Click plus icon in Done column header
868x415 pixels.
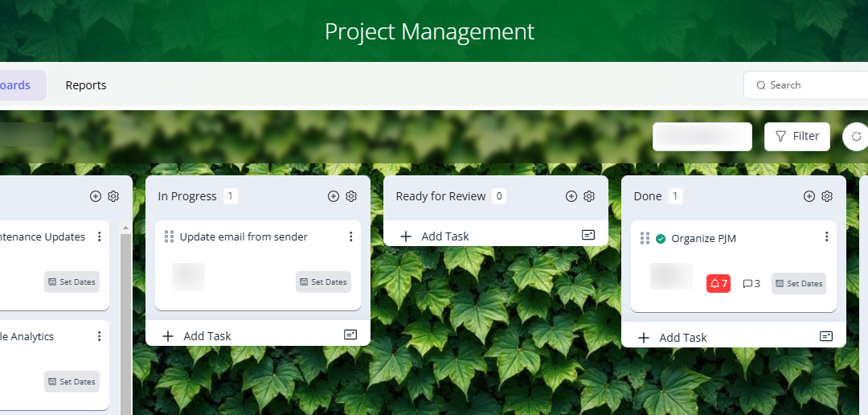[x=809, y=196]
